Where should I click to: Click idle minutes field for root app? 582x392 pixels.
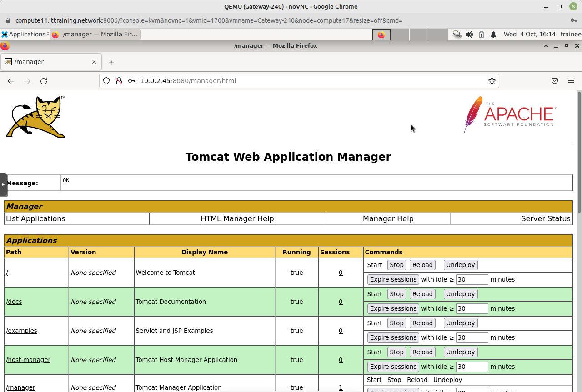(x=472, y=279)
